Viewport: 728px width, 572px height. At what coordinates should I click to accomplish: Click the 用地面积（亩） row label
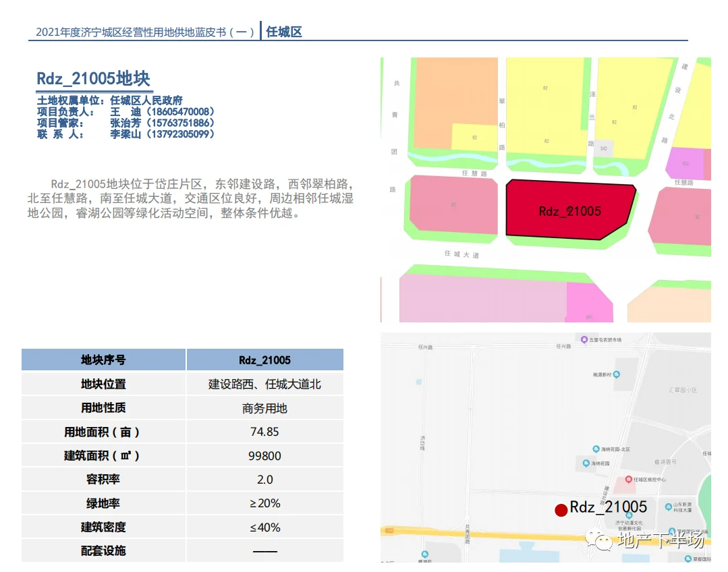click(103, 432)
